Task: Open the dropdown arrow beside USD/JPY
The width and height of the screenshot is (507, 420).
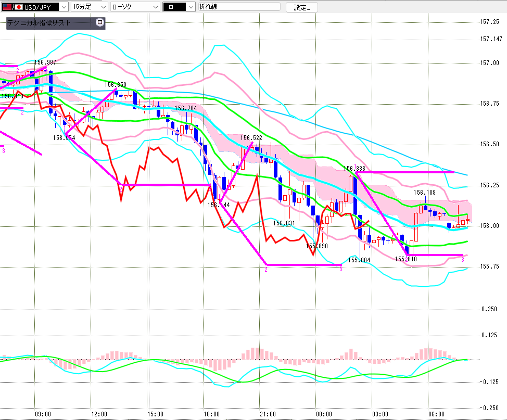Action: 63,7
